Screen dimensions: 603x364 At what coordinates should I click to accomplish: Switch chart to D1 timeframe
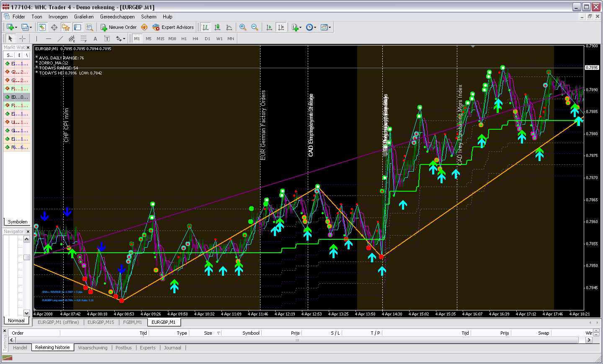pyautogui.click(x=207, y=38)
